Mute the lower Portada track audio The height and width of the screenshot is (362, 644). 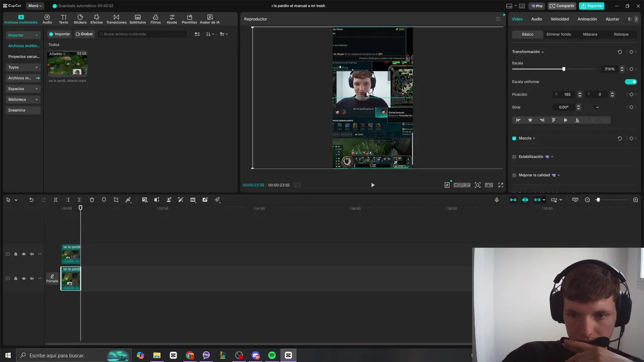pyautogui.click(x=32, y=279)
